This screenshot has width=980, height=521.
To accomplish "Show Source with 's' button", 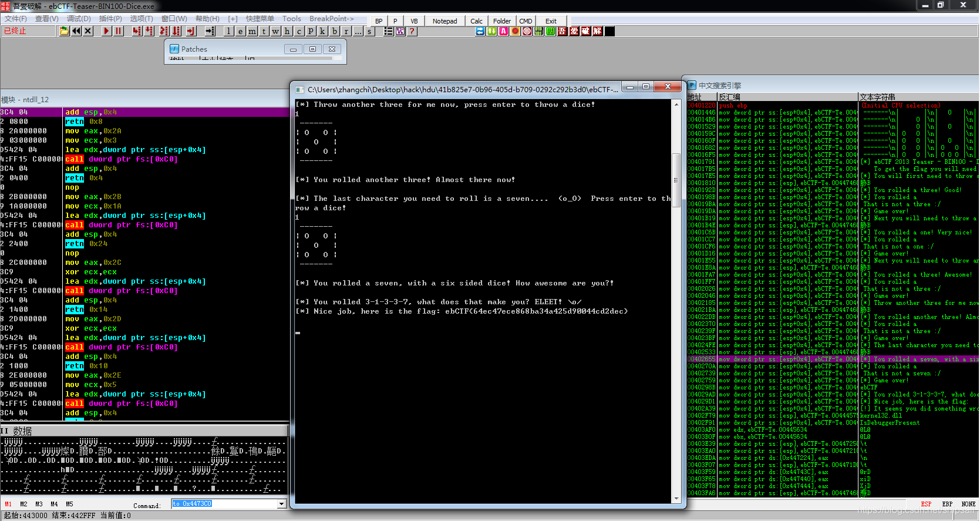I will tap(369, 31).
